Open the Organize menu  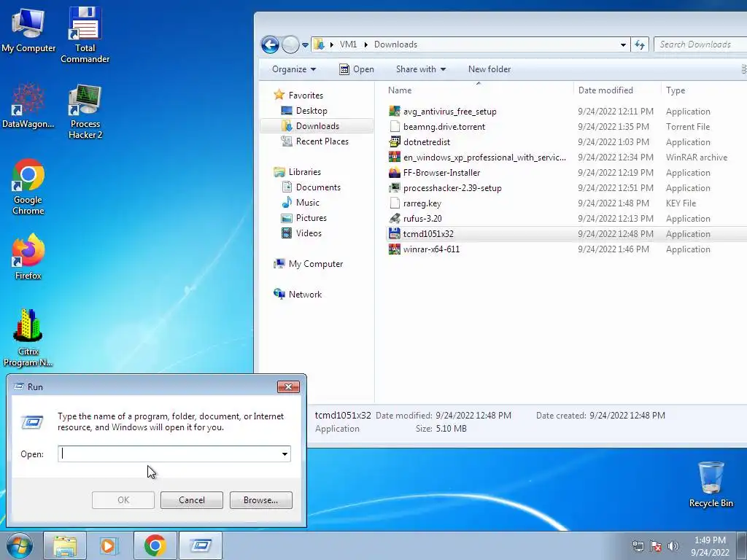tap(294, 69)
